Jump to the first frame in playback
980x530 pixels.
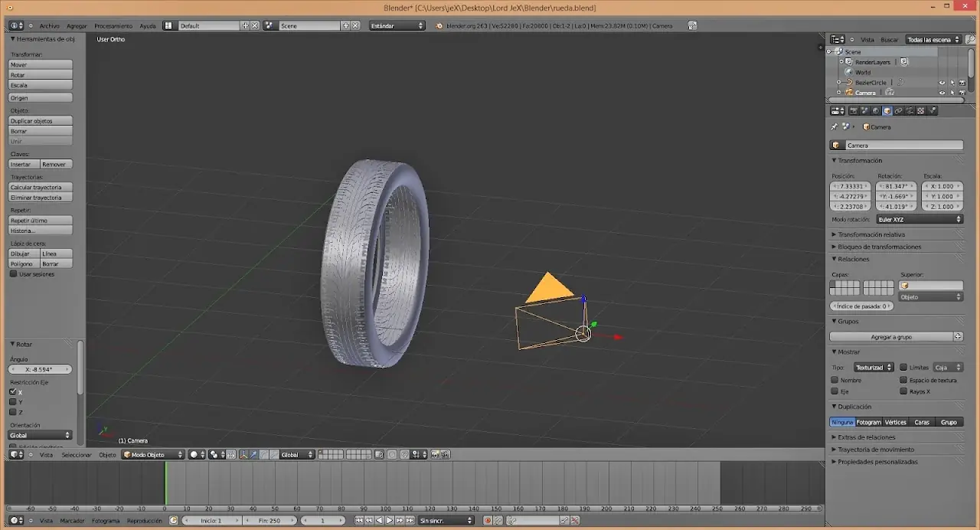[x=359, y=521]
